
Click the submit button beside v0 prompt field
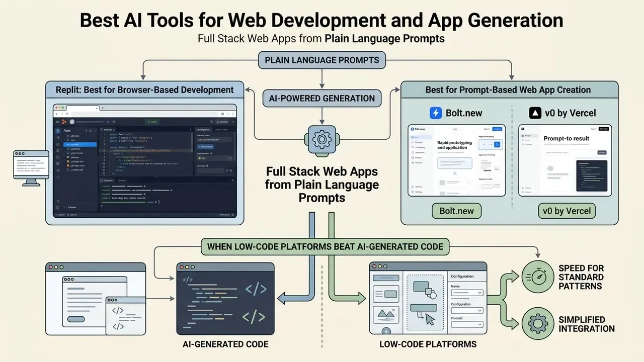(x=602, y=152)
